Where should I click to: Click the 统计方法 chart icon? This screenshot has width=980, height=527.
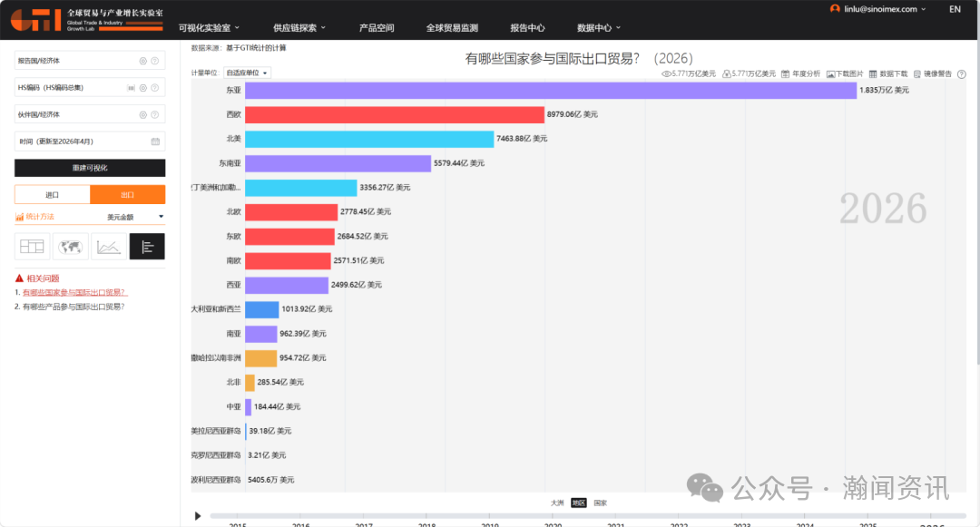click(x=19, y=217)
